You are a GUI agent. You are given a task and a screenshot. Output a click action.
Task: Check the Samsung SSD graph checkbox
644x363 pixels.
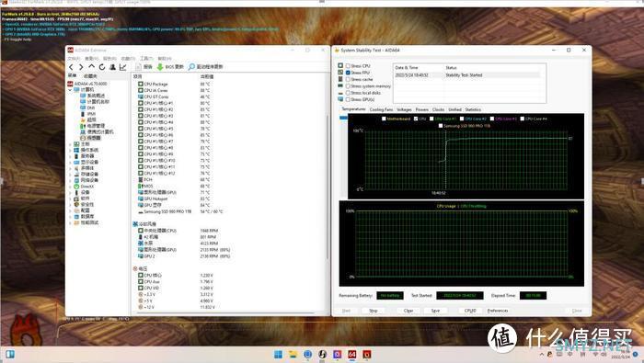coord(441,126)
